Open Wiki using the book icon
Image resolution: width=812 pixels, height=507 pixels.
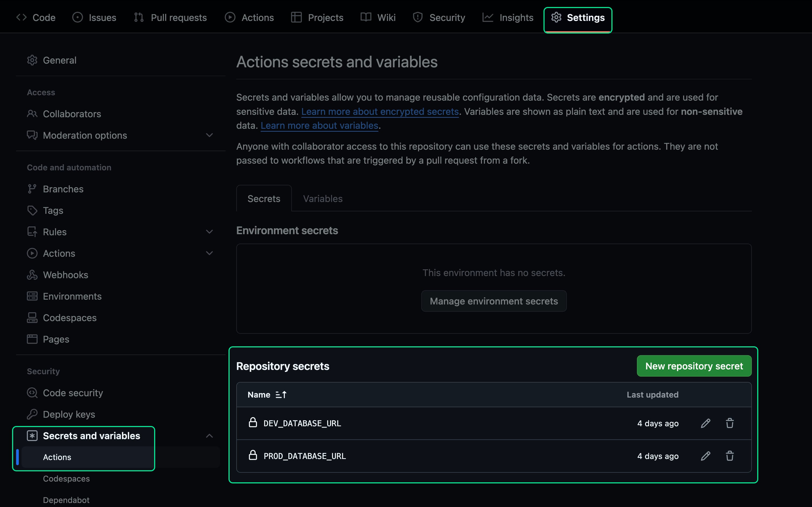[366, 17]
